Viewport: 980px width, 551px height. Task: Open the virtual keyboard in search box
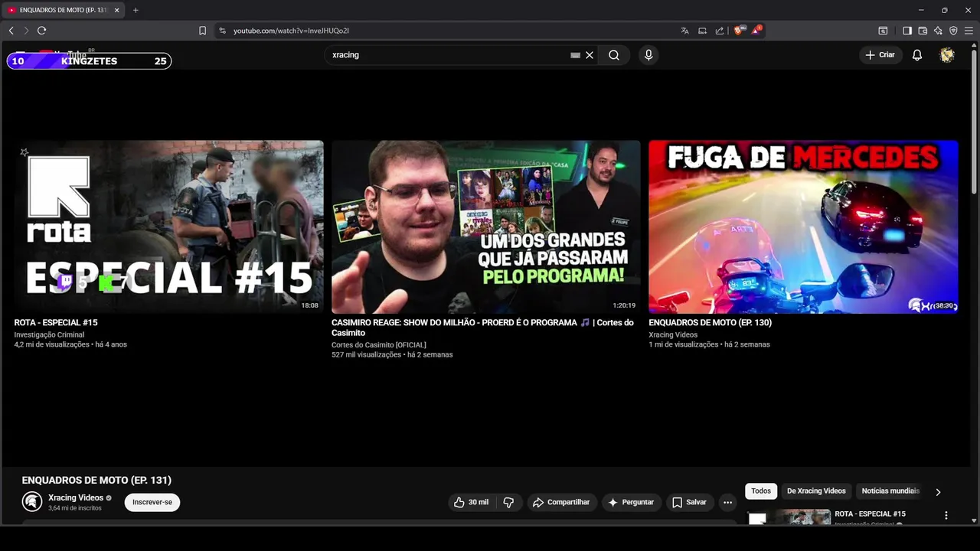pyautogui.click(x=575, y=55)
